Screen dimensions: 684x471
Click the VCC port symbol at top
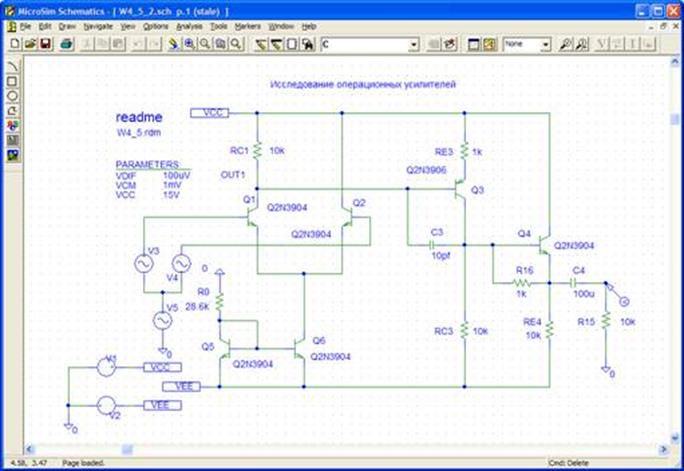[x=209, y=113]
